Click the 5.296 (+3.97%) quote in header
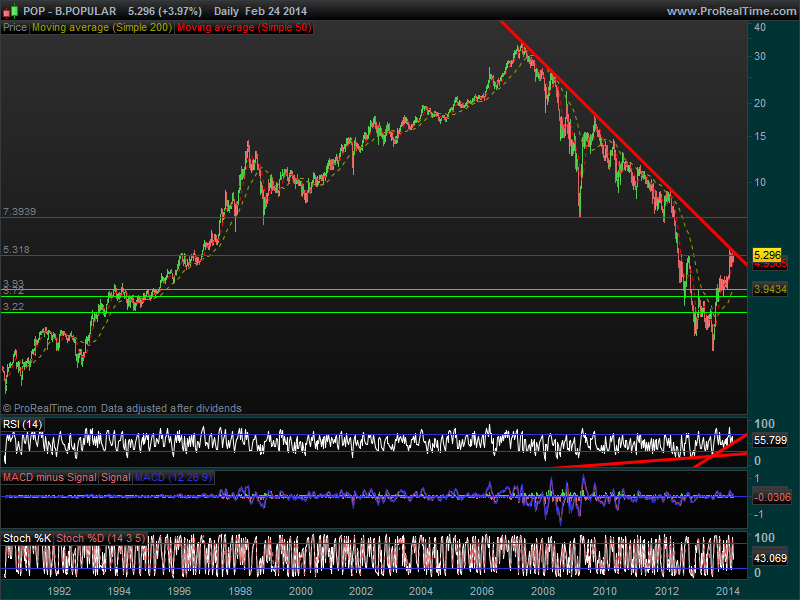This screenshot has height=600, width=800. point(165,11)
